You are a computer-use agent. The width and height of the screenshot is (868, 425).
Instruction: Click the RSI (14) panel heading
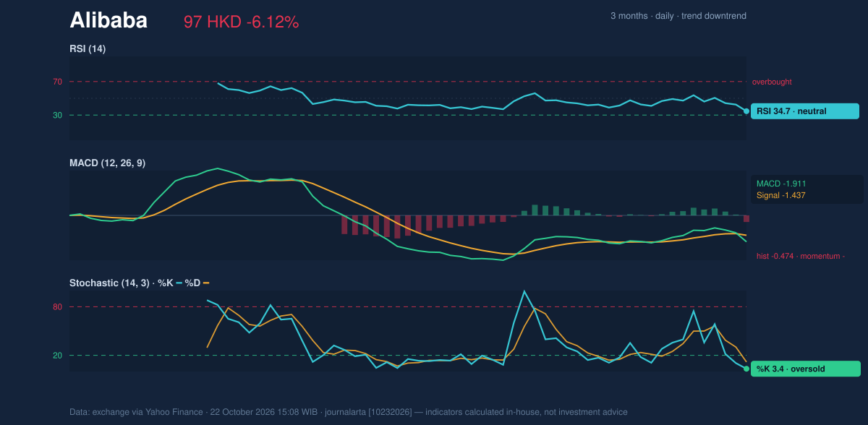click(88, 48)
